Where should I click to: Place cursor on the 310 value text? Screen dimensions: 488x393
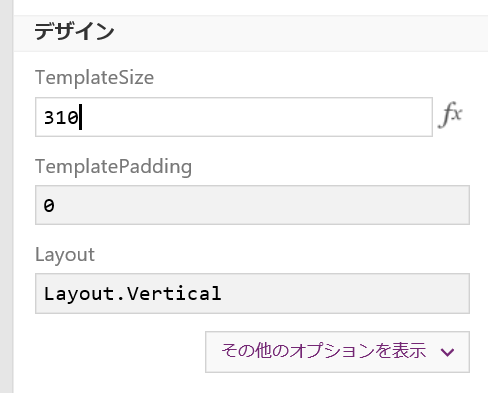click(x=61, y=118)
